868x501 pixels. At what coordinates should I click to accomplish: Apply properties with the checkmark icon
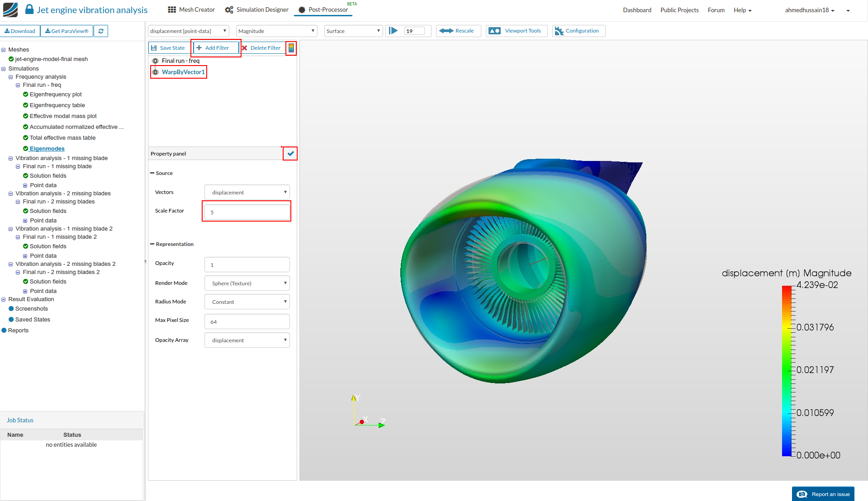click(290, 154)
